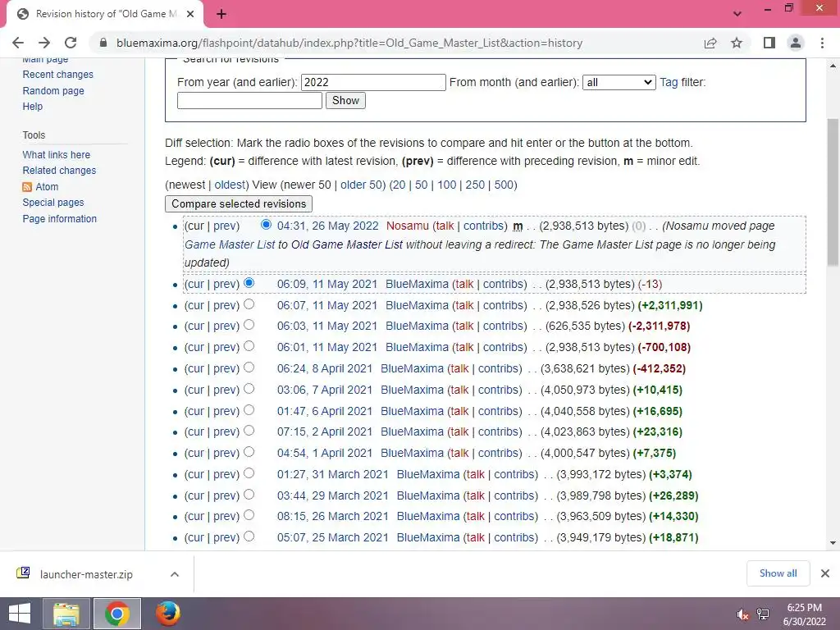Share this page via share icon
The image size is (840, 630).
(x=710, y=43)
